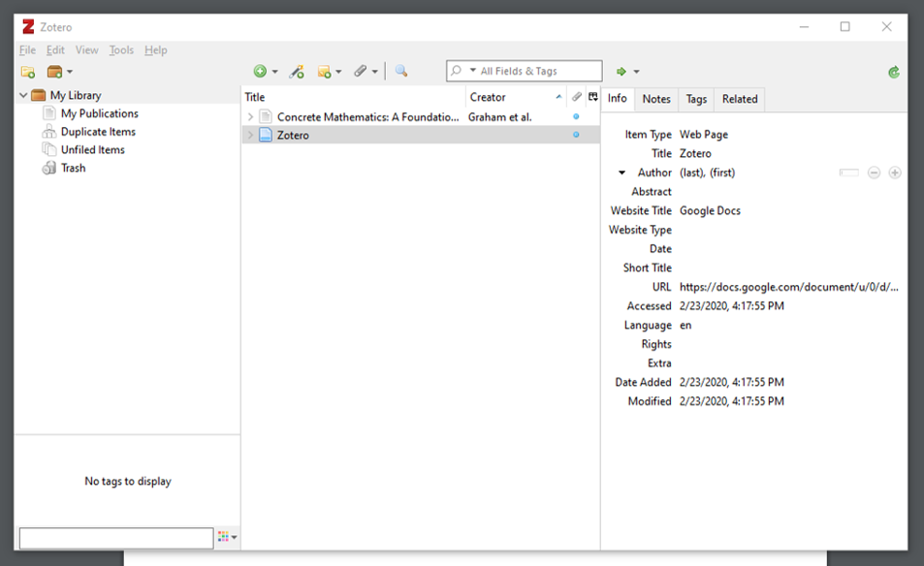This screenshot has width=924, height=566.
Task: Edit the Title field value Zotero
Action: pos(695,153)
